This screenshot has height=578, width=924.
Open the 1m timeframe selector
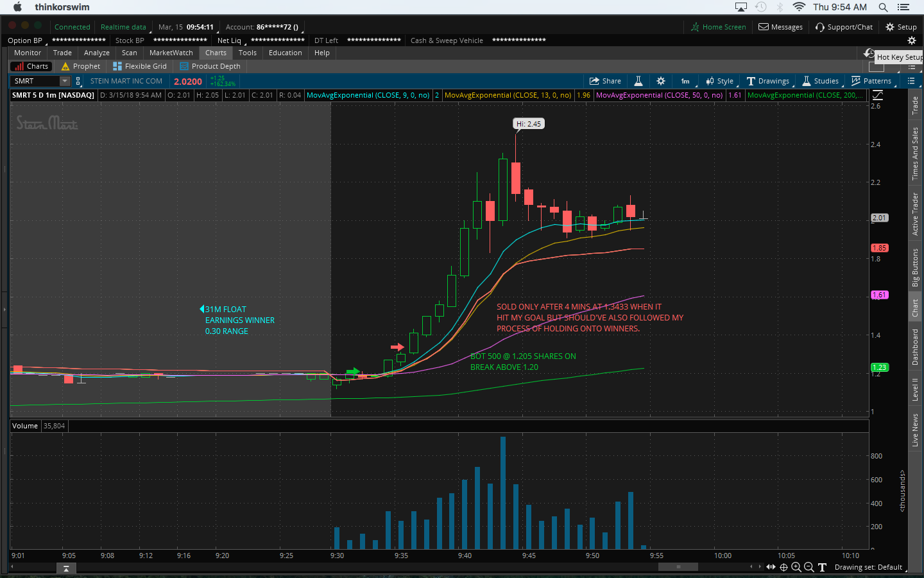click(685, 81)
